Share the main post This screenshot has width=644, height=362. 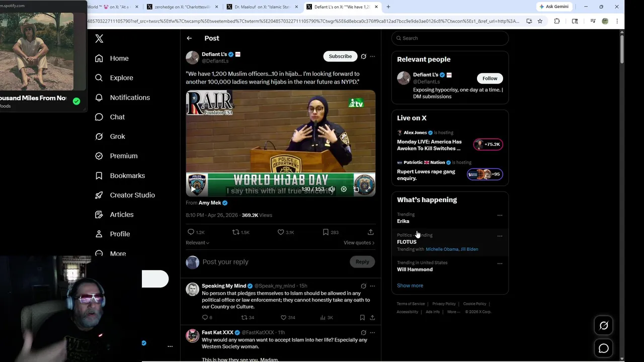point(370,232)
